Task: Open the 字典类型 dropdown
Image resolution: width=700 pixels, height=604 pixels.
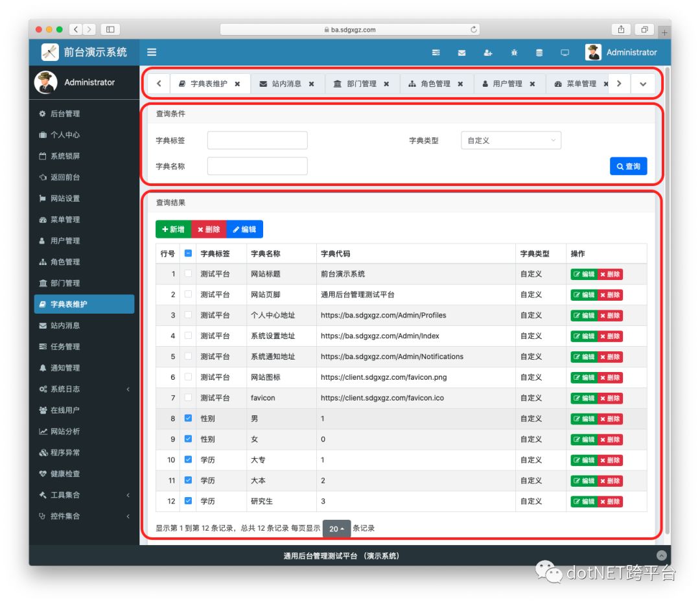Action: [511, 141]
